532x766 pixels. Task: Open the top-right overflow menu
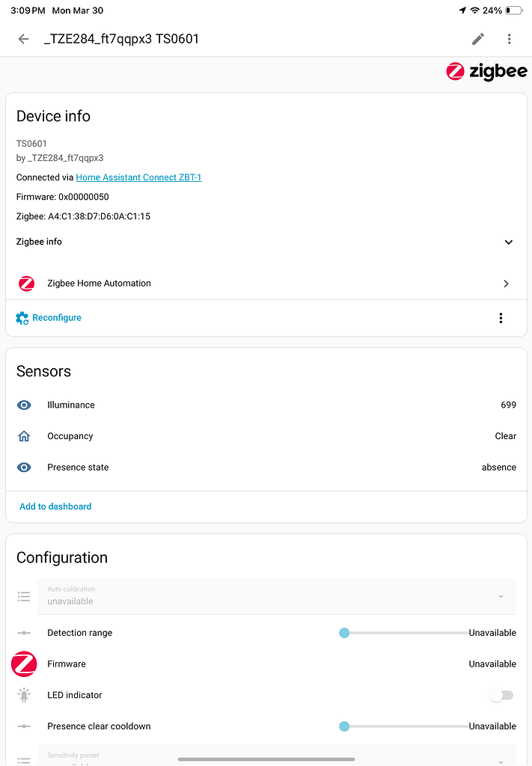coord(509,39)
